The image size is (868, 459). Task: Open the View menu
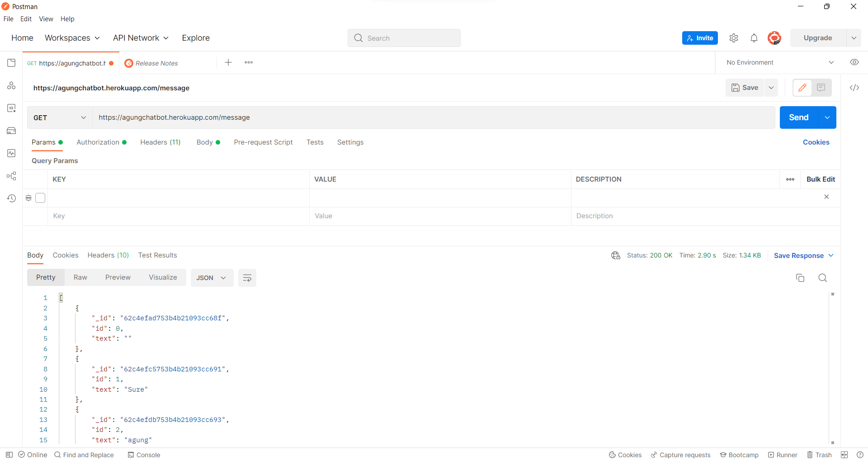coord(46,19)
